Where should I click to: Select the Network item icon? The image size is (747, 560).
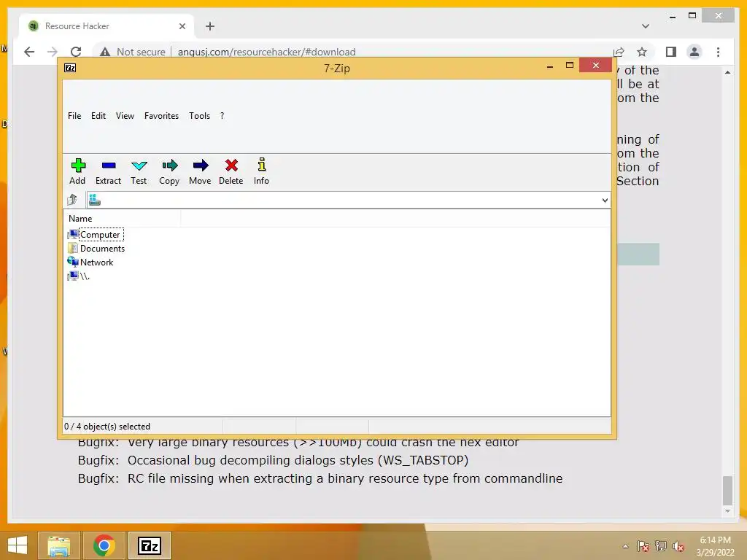[x=73, y=262]
